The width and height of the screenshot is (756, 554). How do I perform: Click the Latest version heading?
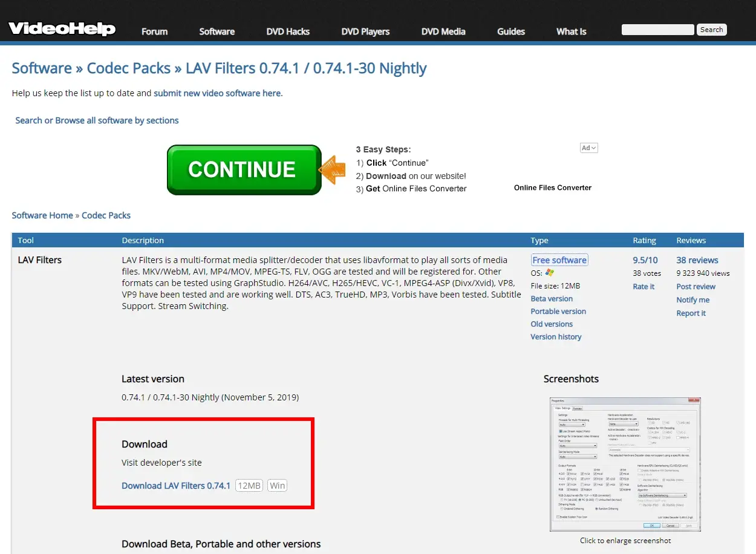tap(153, 379)
